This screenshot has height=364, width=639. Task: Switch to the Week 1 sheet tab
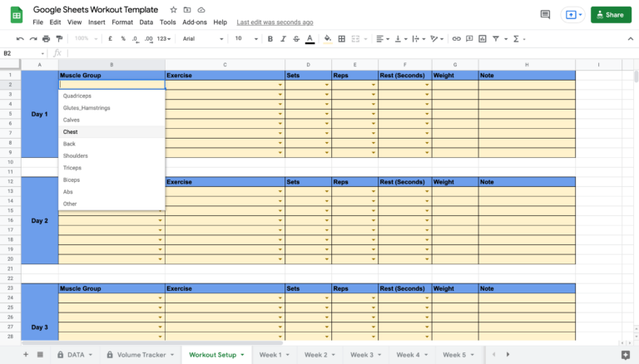pyautogui.click(x=275, y=355)
